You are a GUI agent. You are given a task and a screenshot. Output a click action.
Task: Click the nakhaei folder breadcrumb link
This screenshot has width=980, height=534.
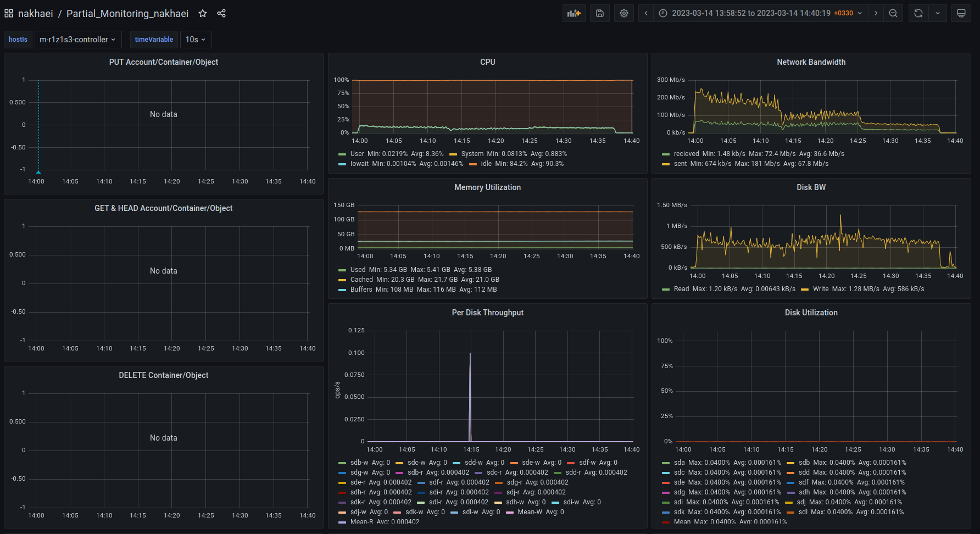pyautogui.click(x=35, y=13)
